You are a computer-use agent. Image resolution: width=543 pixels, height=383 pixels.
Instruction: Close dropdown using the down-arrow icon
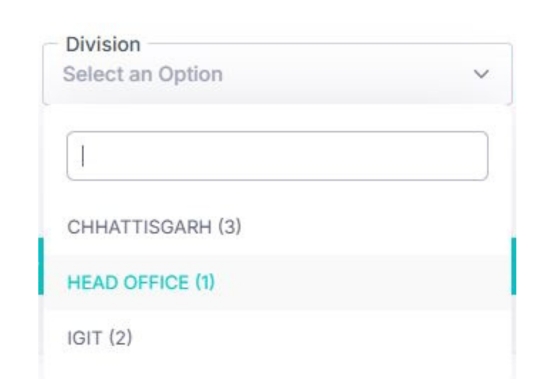tap(481, 74)
